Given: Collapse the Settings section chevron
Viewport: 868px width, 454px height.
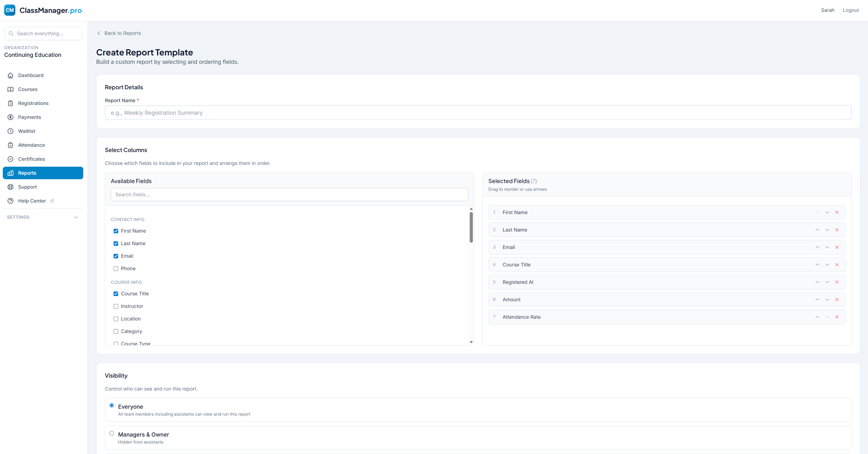Looking at the screenshot, I should click(76, 217).
